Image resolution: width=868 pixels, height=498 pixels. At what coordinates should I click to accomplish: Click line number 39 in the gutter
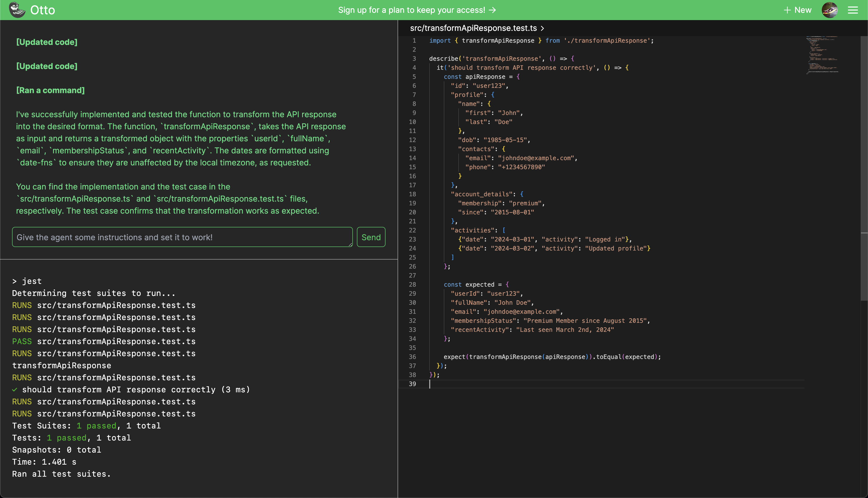(412, 384)
